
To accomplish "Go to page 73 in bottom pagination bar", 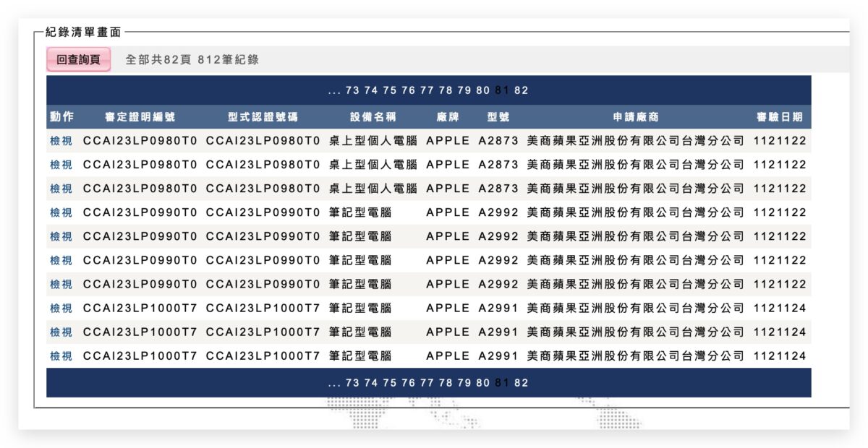I will coord(352,383).
